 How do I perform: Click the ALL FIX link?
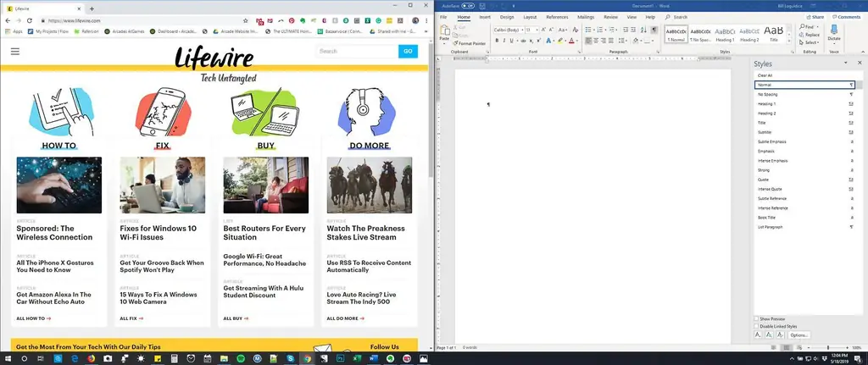[131, 318]
